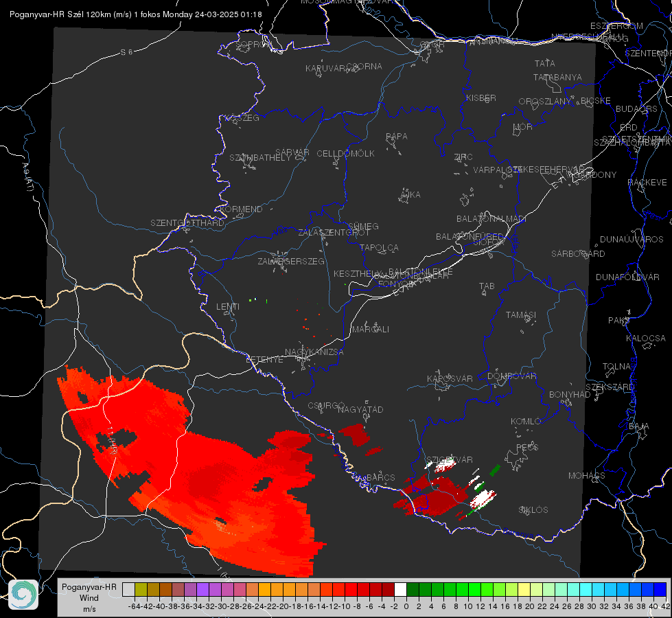Click the BONYHÁD label
Image resolution: width=672 pixels, height=618 pixels.
click(x=570, y=394)
